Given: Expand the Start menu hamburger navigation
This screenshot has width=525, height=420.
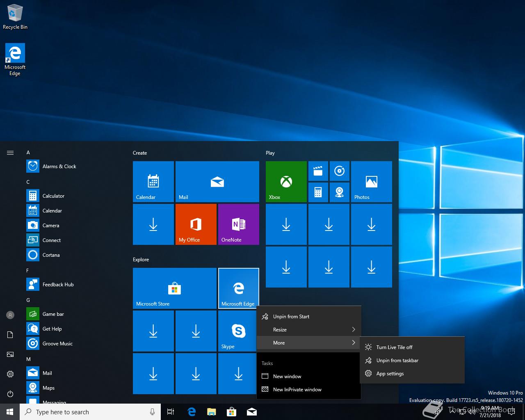Looking at the screenshot, I should click(10, 153).
